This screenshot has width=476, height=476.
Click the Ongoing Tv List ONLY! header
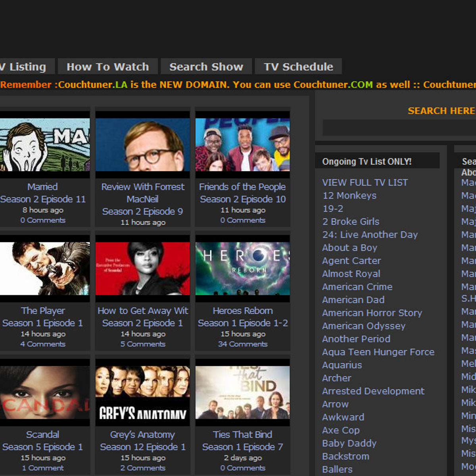367,161
